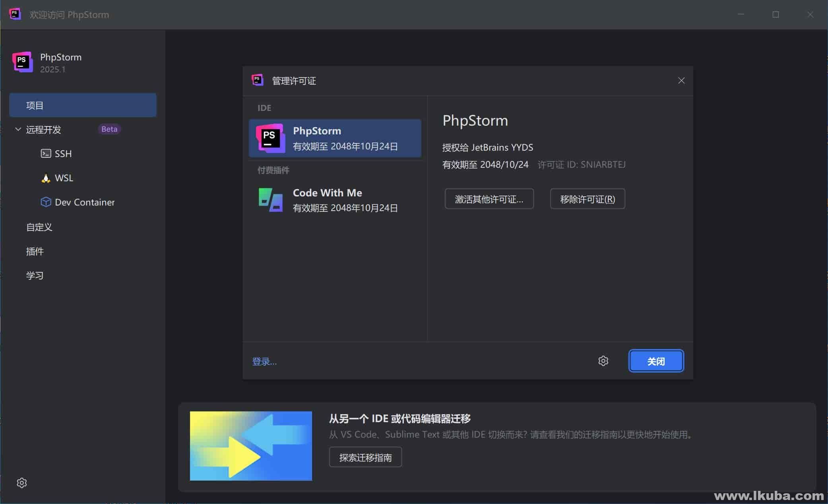Screen dimensions: 828x504
Task: Click the 登录... link
Action: 264,361
